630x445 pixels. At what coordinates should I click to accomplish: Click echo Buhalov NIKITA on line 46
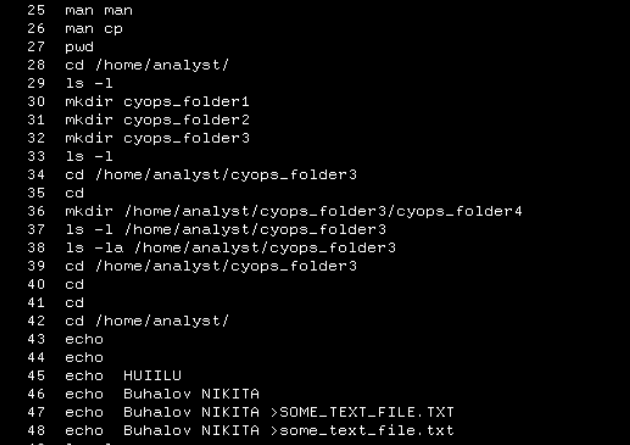tap(162, 394)
